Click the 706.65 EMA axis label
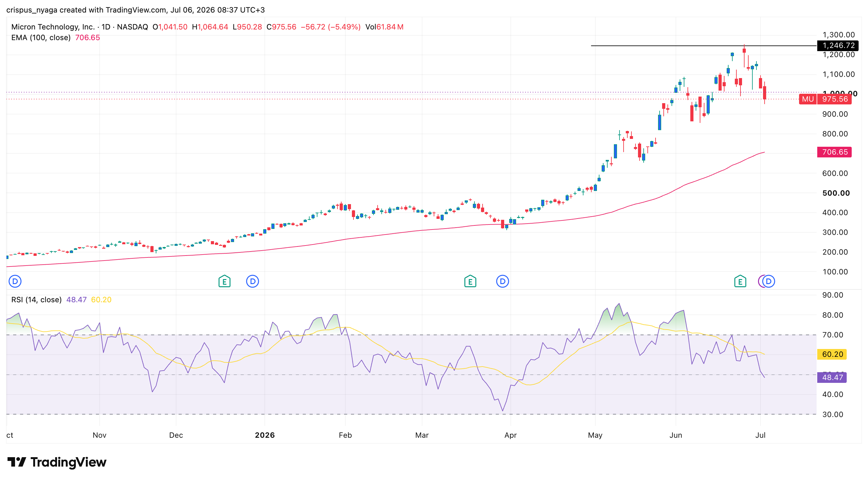 pos(834,152)
